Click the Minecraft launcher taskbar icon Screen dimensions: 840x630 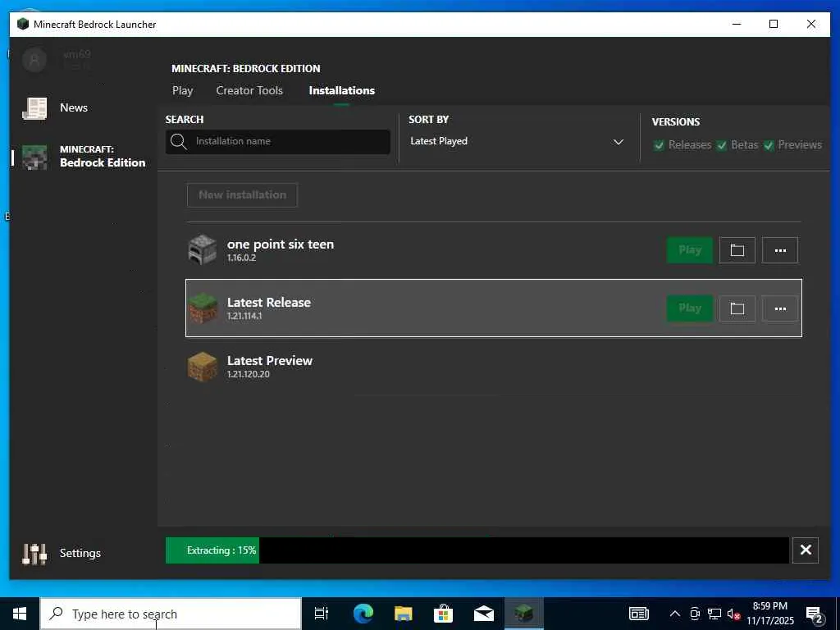523,614
